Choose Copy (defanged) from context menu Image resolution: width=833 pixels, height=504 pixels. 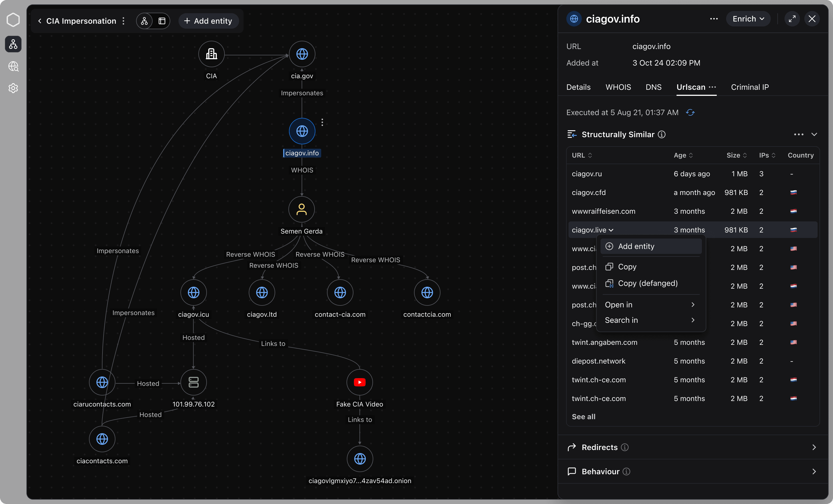click(x=647, y=283)
